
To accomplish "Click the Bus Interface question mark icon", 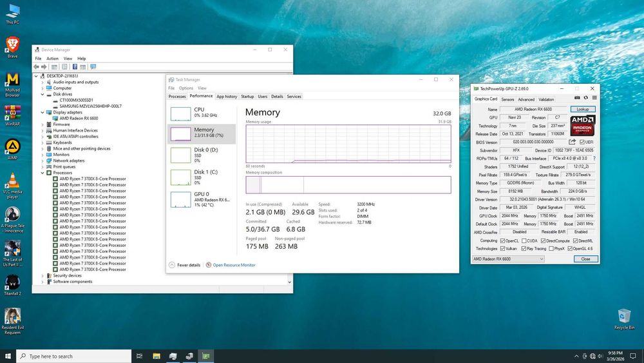I will pos(594,158).
